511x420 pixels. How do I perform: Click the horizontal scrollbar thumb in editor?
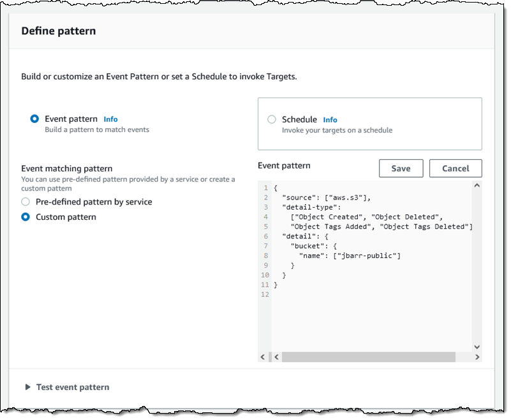pyautogui.click(x=368, y=357)
